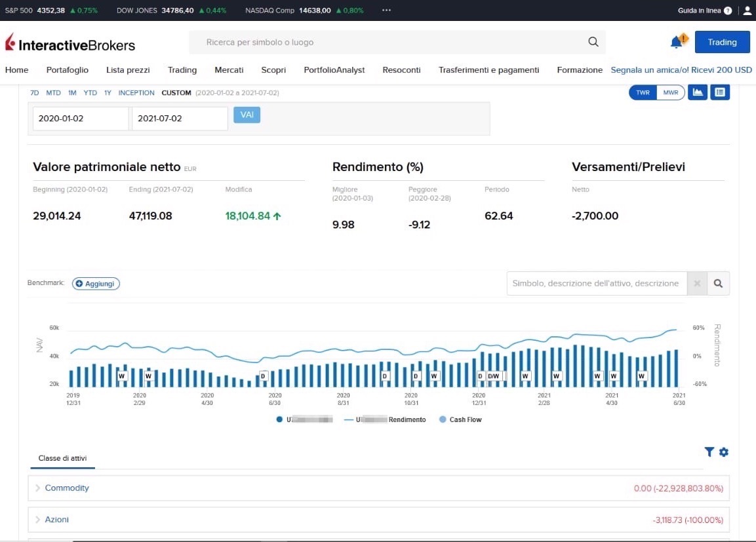
Task: Open the PortfolioAnalyst menu
Action: 334,70
